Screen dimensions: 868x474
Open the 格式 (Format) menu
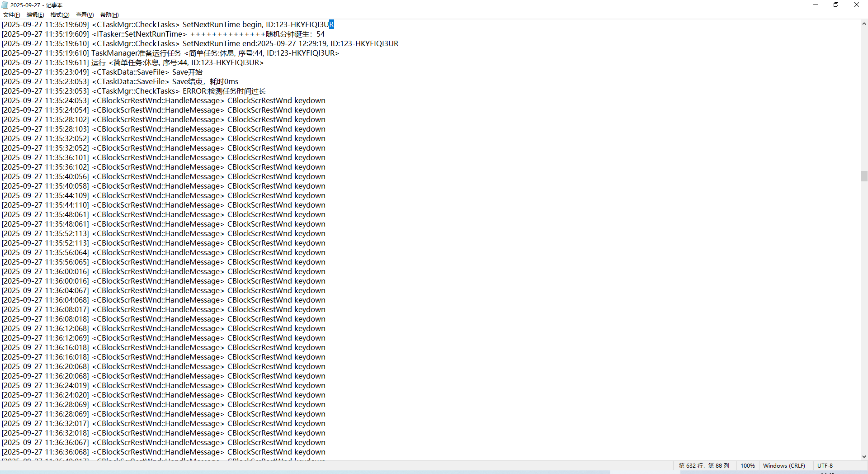pos(60,15)
